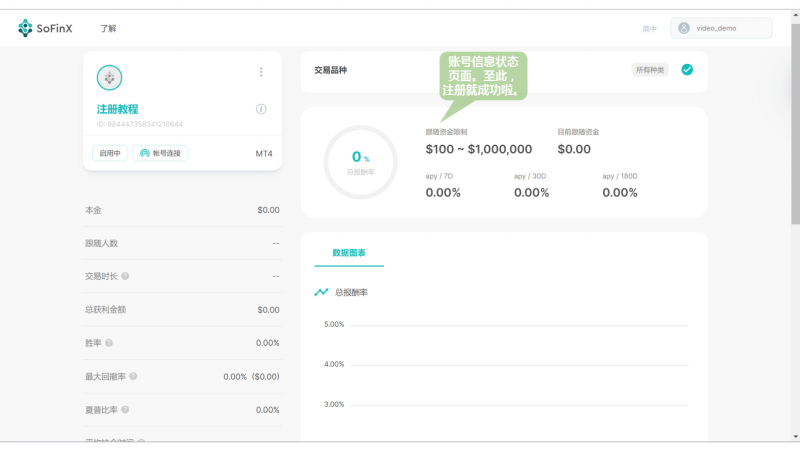
Task: Click the help icon next to 胜率
Action: click(x=109, y=343)
